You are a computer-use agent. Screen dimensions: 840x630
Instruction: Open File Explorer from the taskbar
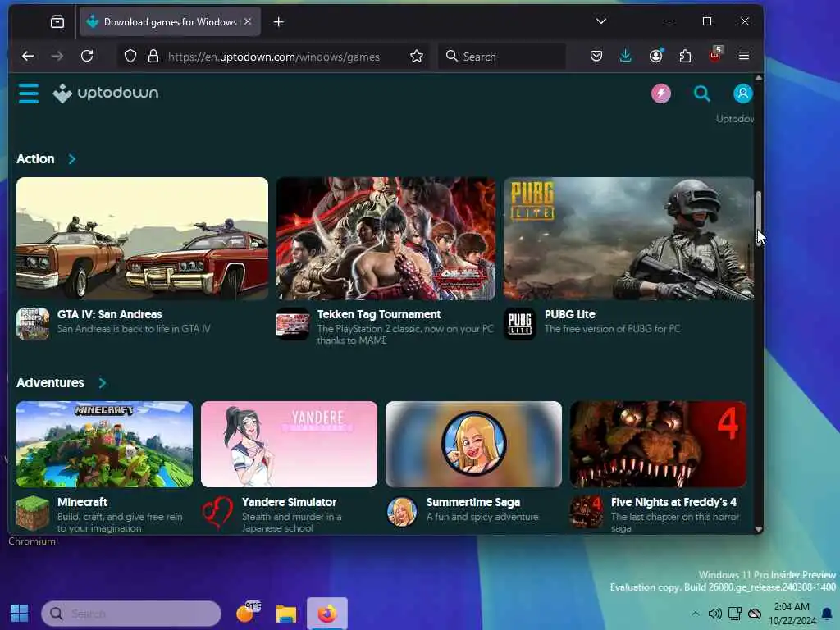pyautogui.click(x=286, y=614)
